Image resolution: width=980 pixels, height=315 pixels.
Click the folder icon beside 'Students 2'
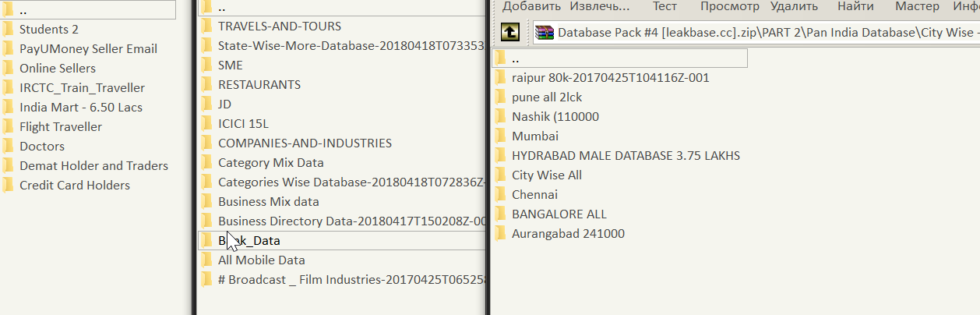pos(8,30)
